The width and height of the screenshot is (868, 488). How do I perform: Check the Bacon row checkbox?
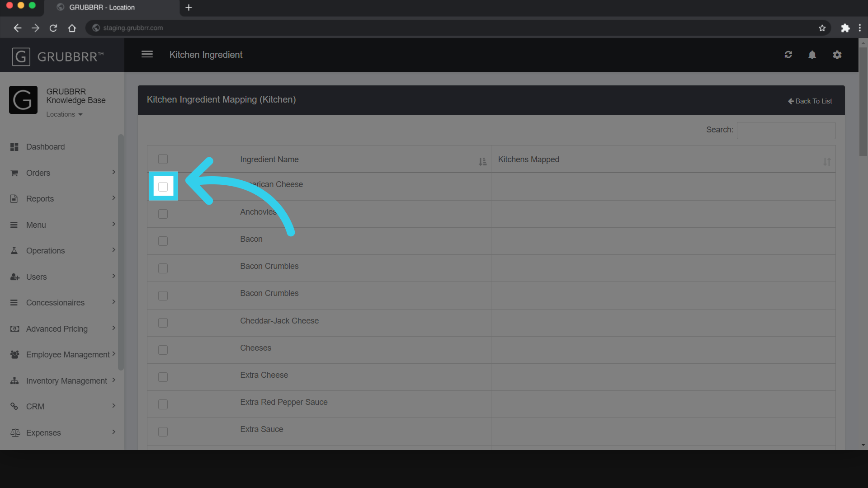click(163, 241)
